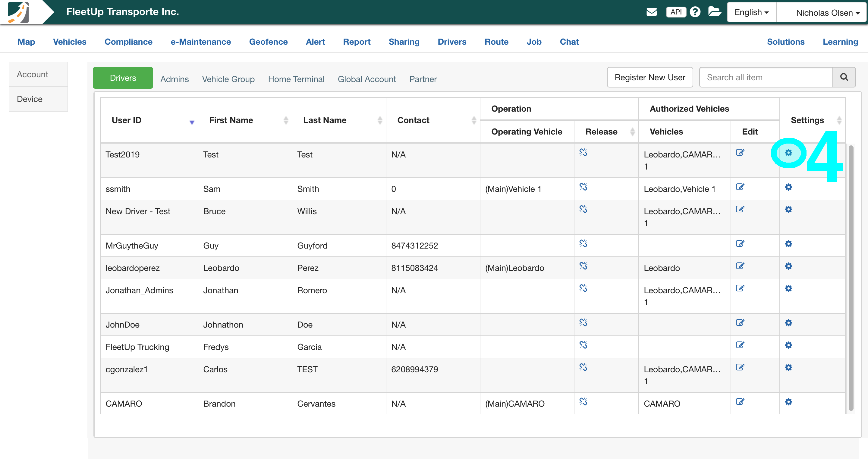Edit authorized vehicles for FleetUp Trucking
868x476 pixels.
(x=740, y=345)
